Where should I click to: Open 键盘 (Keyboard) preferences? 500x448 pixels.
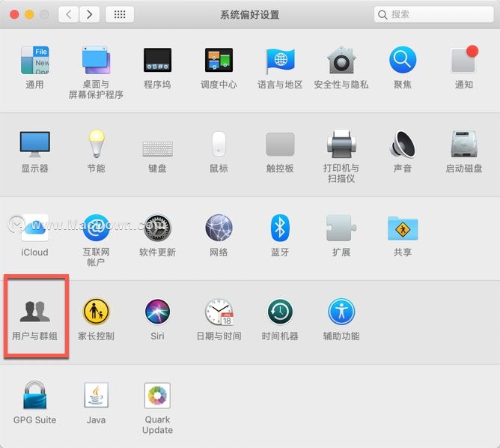[x=157, y=148]
